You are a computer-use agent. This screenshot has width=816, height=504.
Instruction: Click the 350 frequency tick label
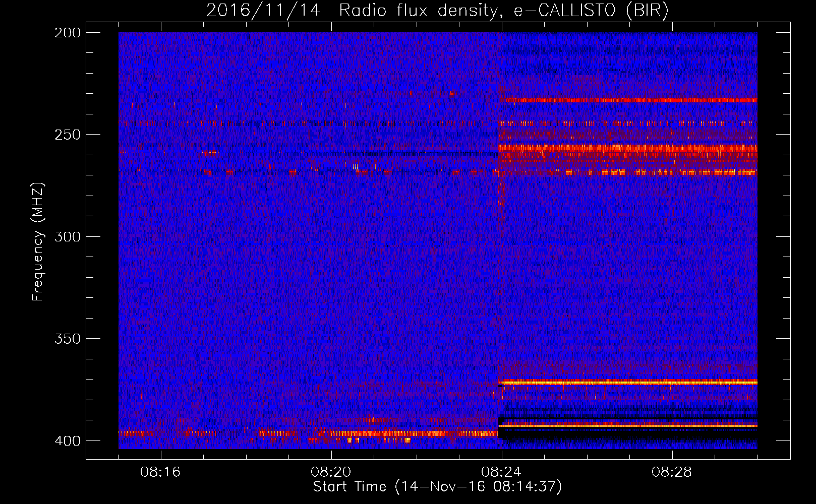(67, 338)
